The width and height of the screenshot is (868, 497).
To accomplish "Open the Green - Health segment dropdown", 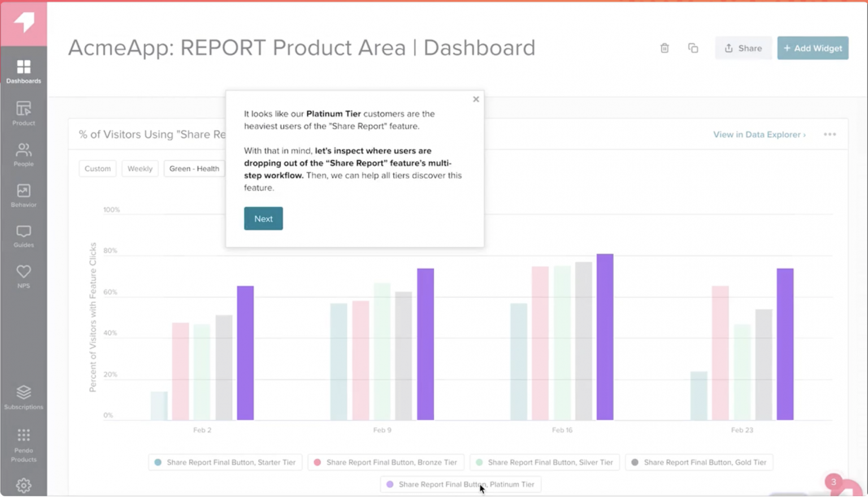I will (194, 168).
